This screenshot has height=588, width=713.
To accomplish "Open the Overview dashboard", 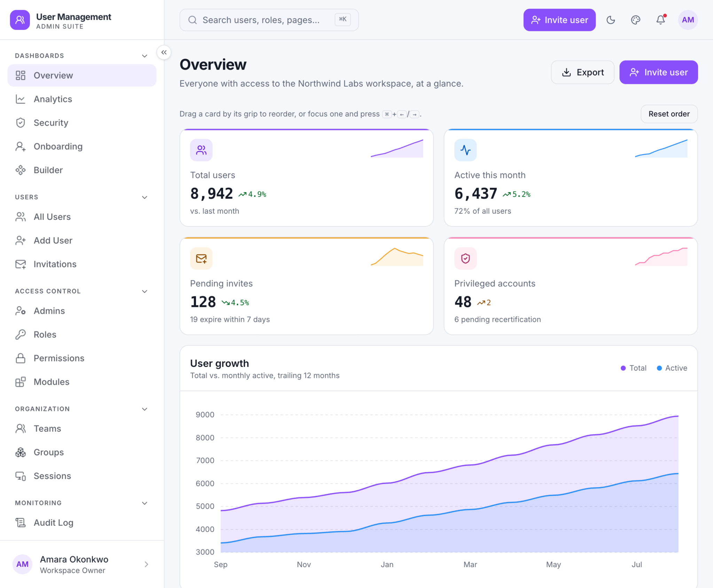I will tap(82, 75).
